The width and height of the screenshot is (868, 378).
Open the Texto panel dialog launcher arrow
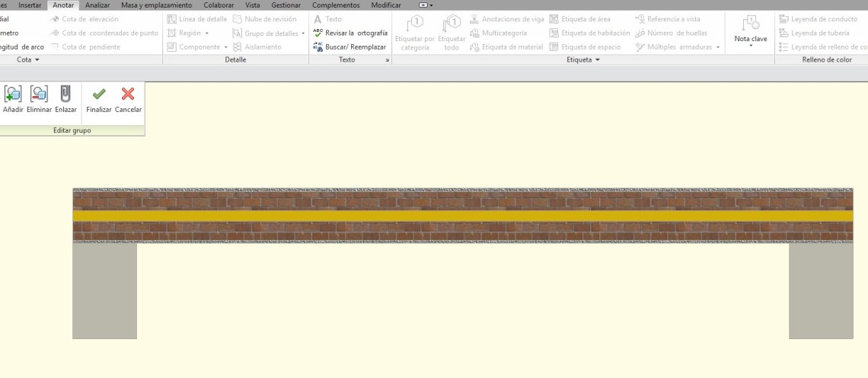tap(387, 59)
